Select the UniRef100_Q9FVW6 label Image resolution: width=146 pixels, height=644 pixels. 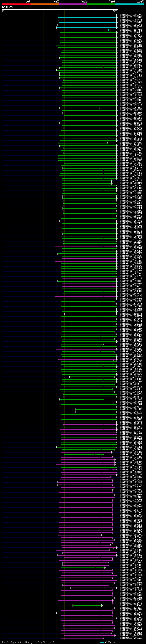tap(131, 326)
